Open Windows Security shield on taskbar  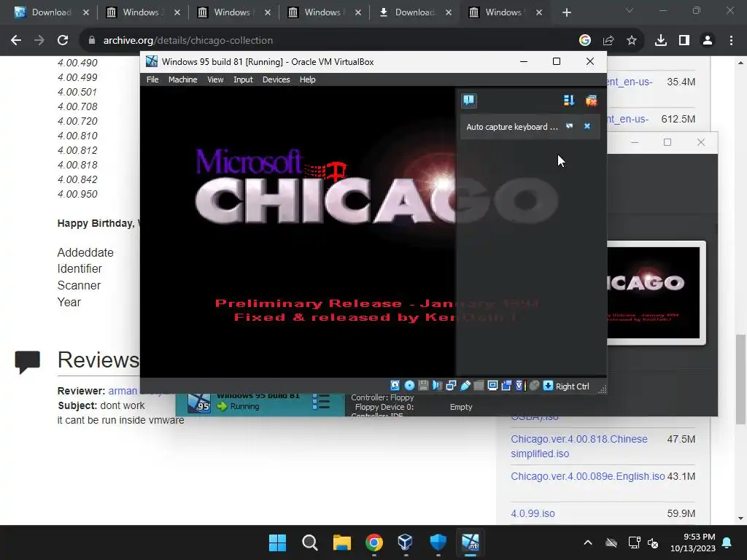(438, 542)
